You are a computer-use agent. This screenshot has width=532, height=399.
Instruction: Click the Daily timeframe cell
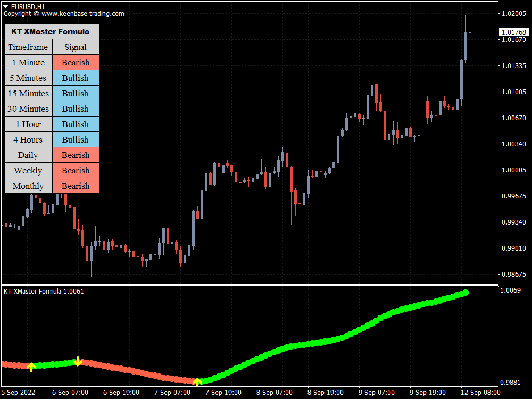click(x=29, y=155)
